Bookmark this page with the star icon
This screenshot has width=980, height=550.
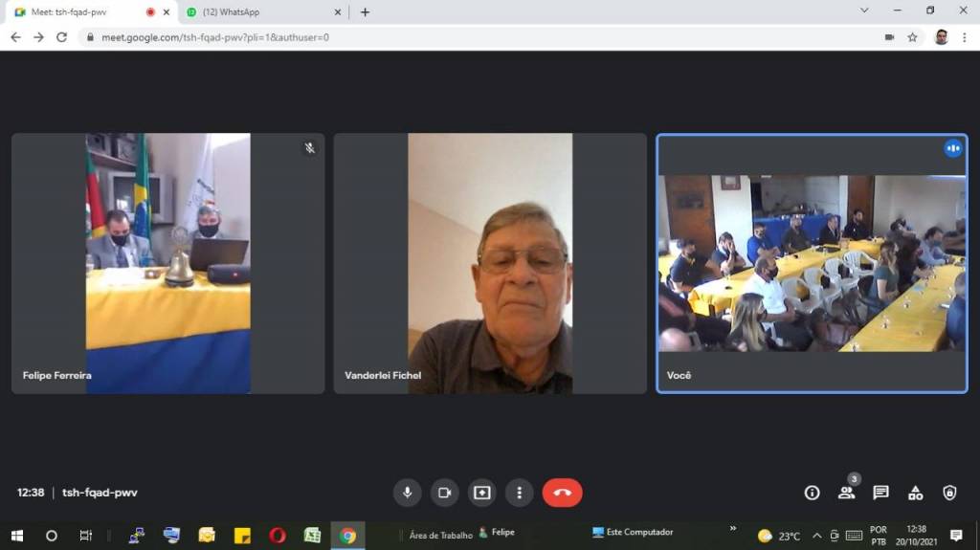tap(912, 37)
